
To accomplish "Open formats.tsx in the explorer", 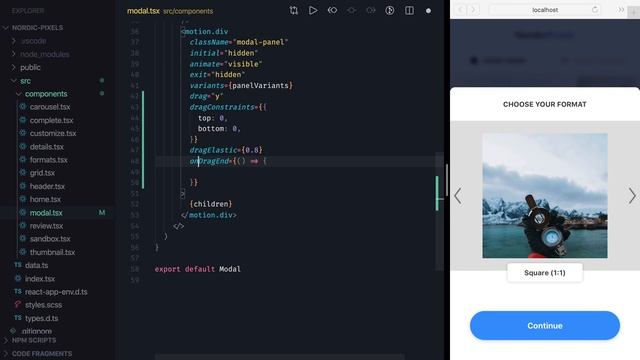I will [x=49, y=160].
